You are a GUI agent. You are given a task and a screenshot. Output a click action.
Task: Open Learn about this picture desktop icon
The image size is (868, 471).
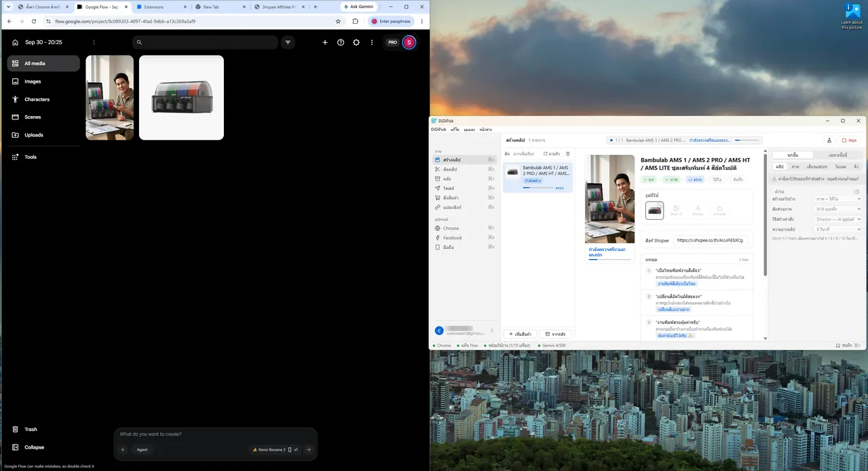[x=852, y=16]
